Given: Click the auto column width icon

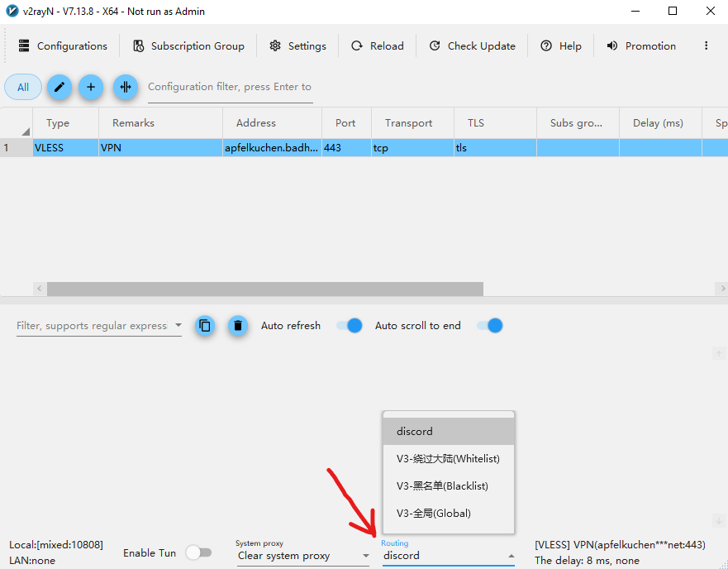Looking at the screenshot, I should click(125, 87).
